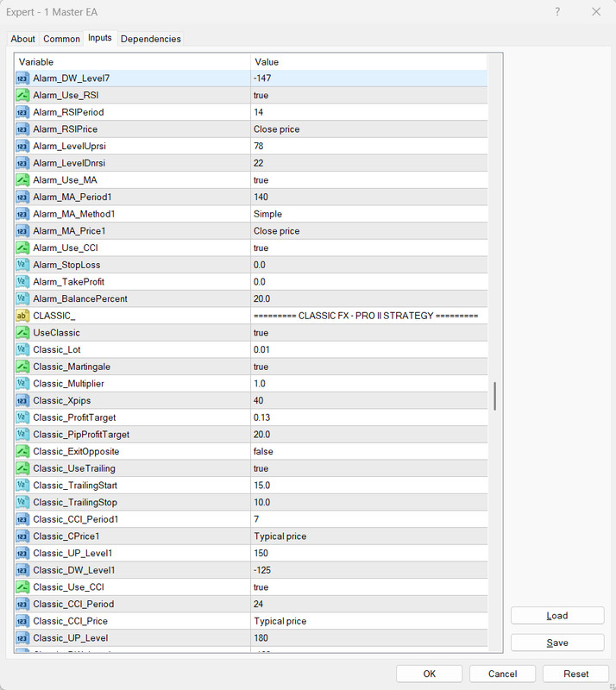Click the boolean icon beside Alarm_Use_MA
Viewport: 616px width, 690px height.
coord(22,180)
